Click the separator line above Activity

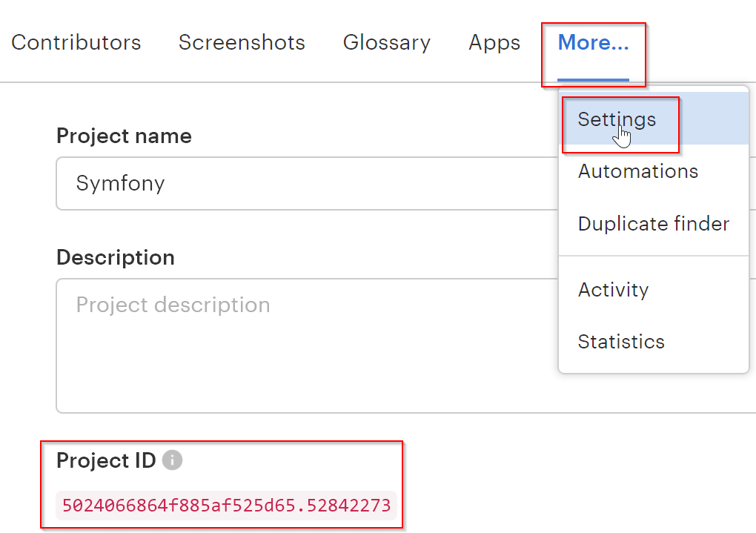click(x=653, y=256)
